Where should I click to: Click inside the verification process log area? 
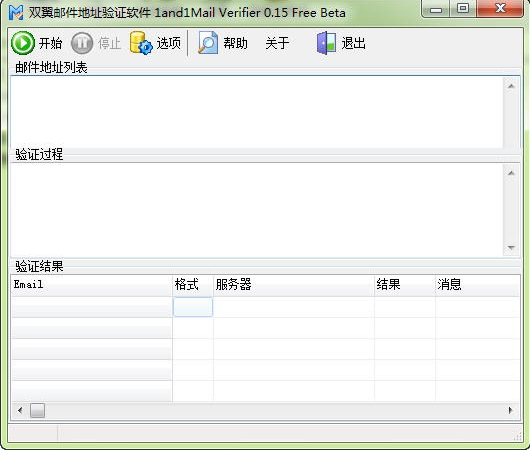point(257,210)
